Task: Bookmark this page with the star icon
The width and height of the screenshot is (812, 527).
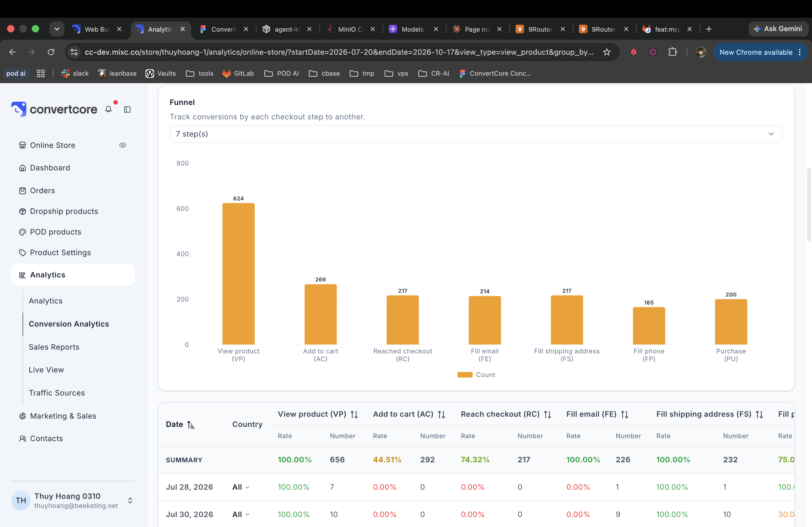Action: click(x=607, y=52)
